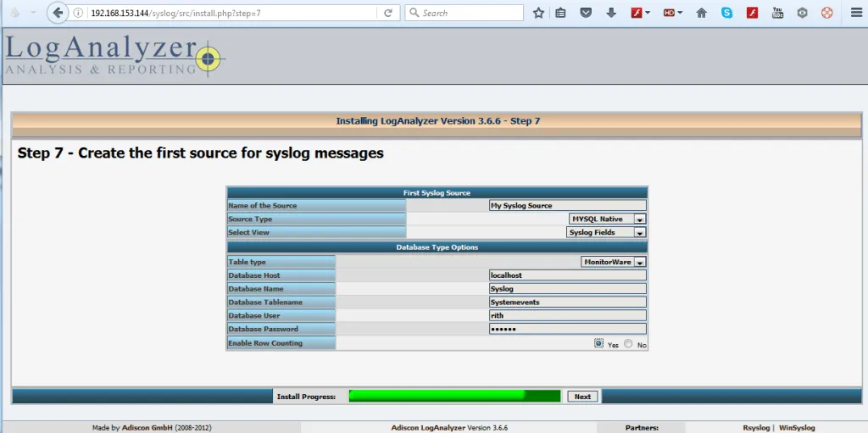Click the Flash extension icon with dropdown arrow

coord(641,13)
